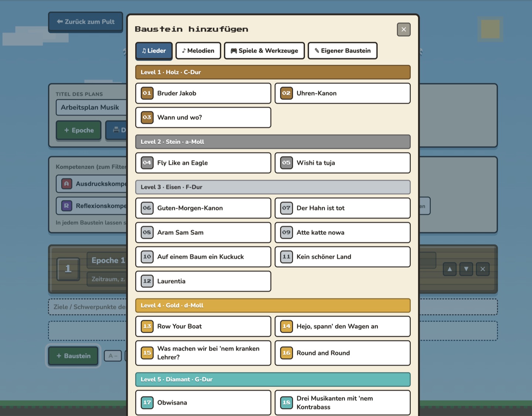
Task: Add Row Your Boat
Action: pyautogui.click(x=203, y=327)
